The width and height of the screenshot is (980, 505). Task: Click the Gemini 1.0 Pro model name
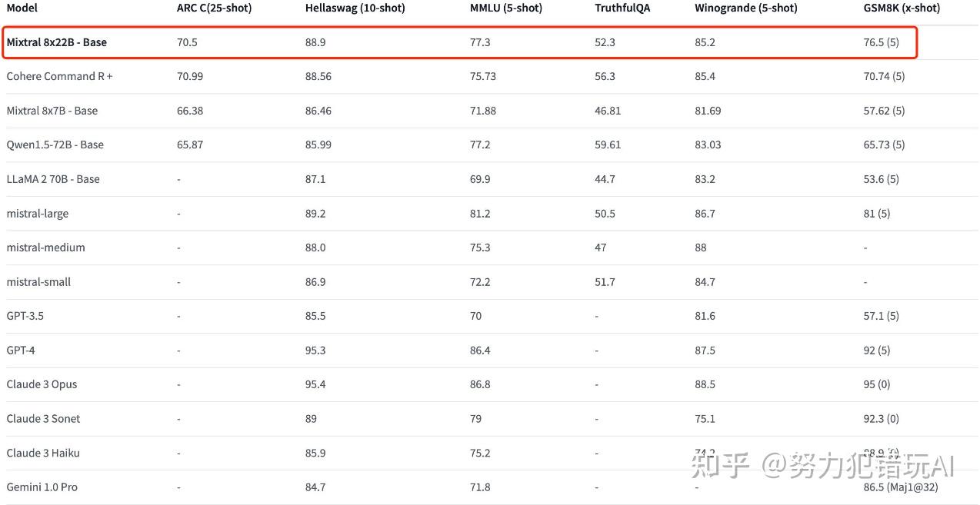[x=42, y=487]
